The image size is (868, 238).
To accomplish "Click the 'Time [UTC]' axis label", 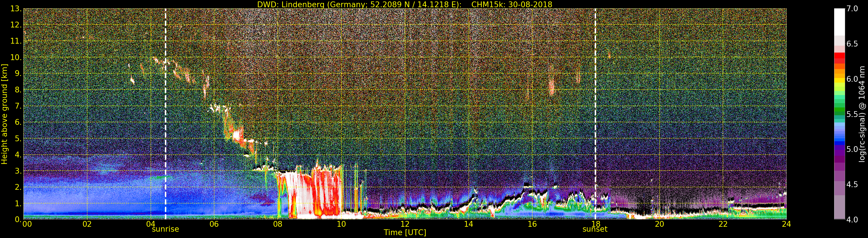I will click(405, 232).
